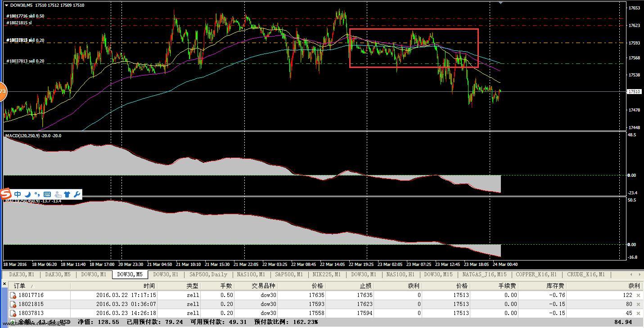
Task: Open the IME skin shirt icon
Action: click(x=67, y=194)
